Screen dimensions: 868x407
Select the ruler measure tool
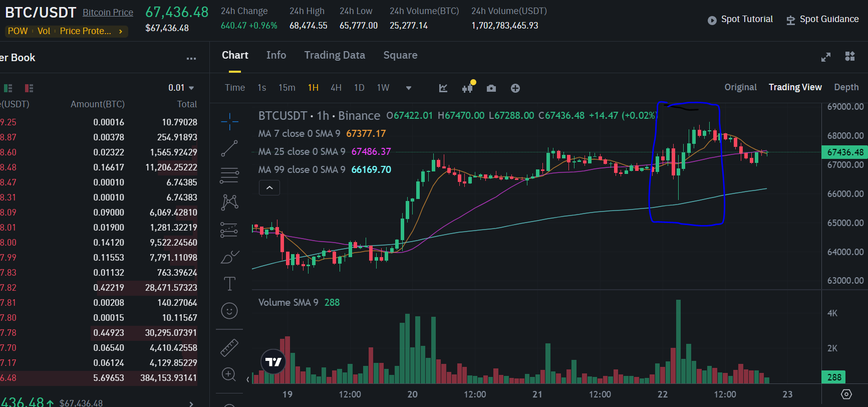pos(229,347)
